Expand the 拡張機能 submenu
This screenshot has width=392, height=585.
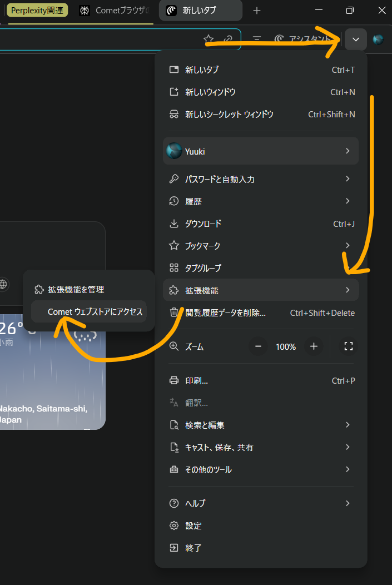pos(261,290)
